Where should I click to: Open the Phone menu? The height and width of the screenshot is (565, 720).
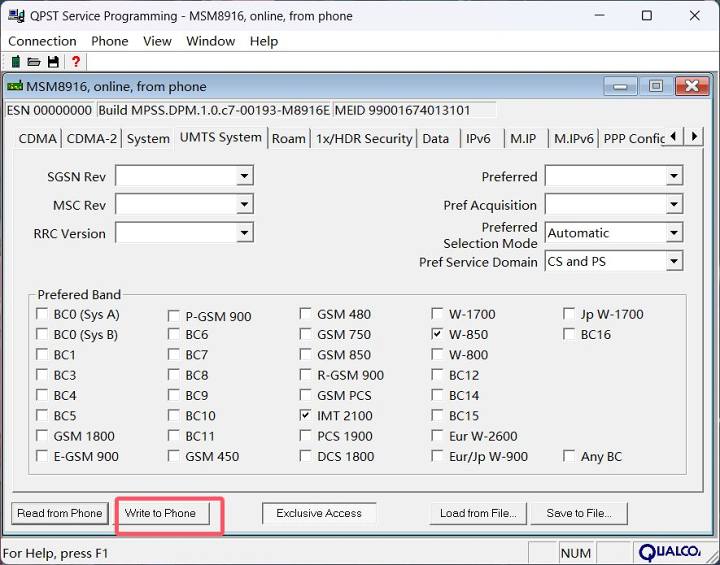coord(109,41)
